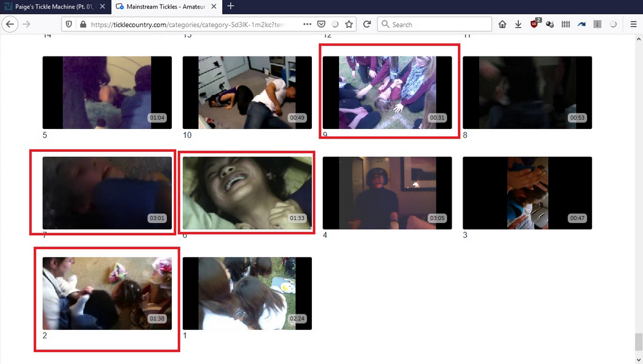Bookmark this page with the star icon
643x364 pixels.
click(349, 25)
